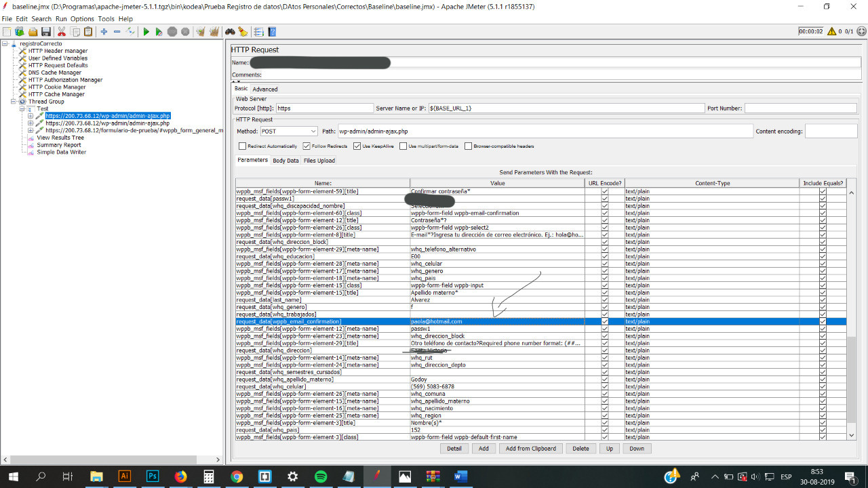Screen dimensions: 868x488
Task: Open the Templates toolbar icon
Action: coord(20,32)
